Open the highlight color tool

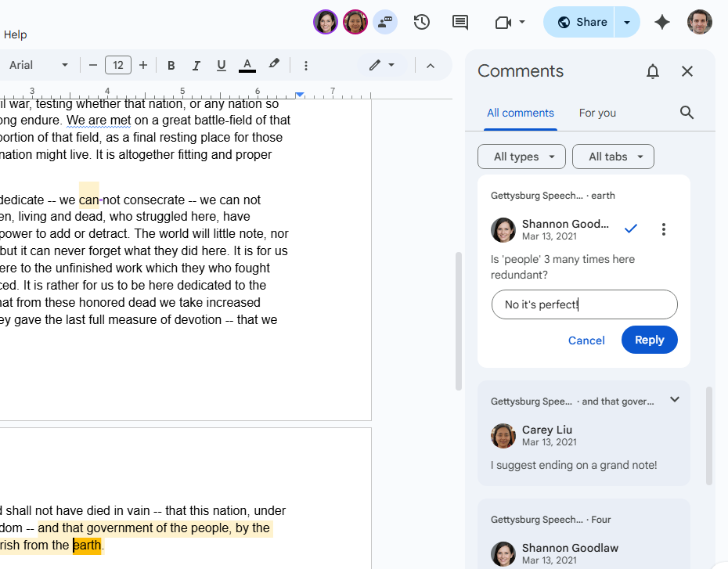[x=274, y=65]
